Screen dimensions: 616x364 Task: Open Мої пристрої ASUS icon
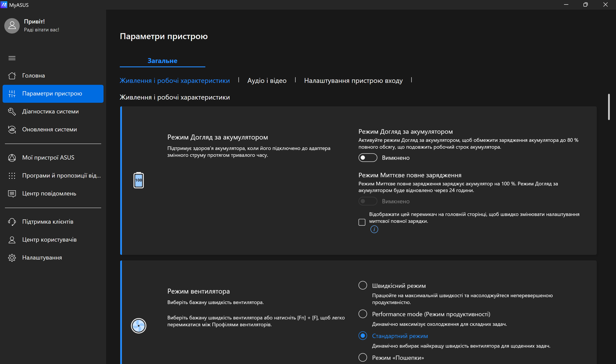pos(12,158)
